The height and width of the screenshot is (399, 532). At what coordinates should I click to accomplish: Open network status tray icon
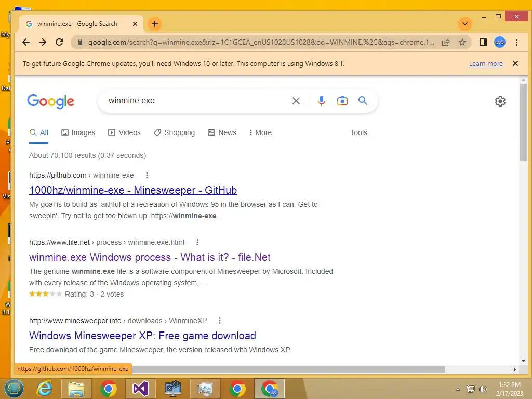(470, 389)
